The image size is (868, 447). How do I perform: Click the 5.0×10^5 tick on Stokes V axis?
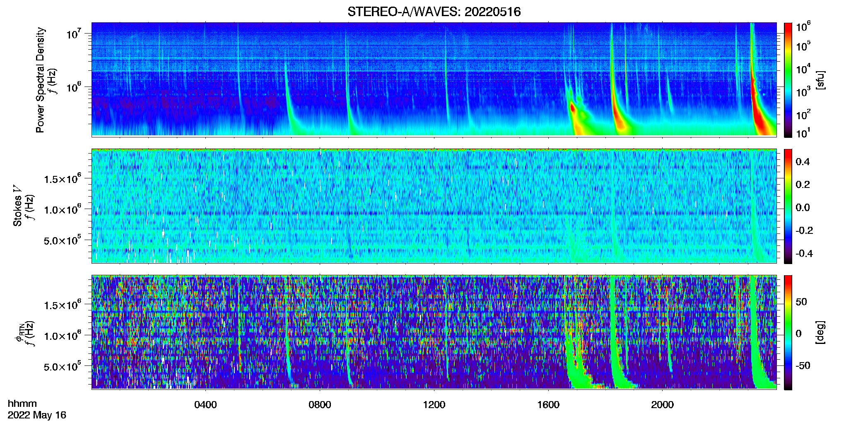point(63,240)
